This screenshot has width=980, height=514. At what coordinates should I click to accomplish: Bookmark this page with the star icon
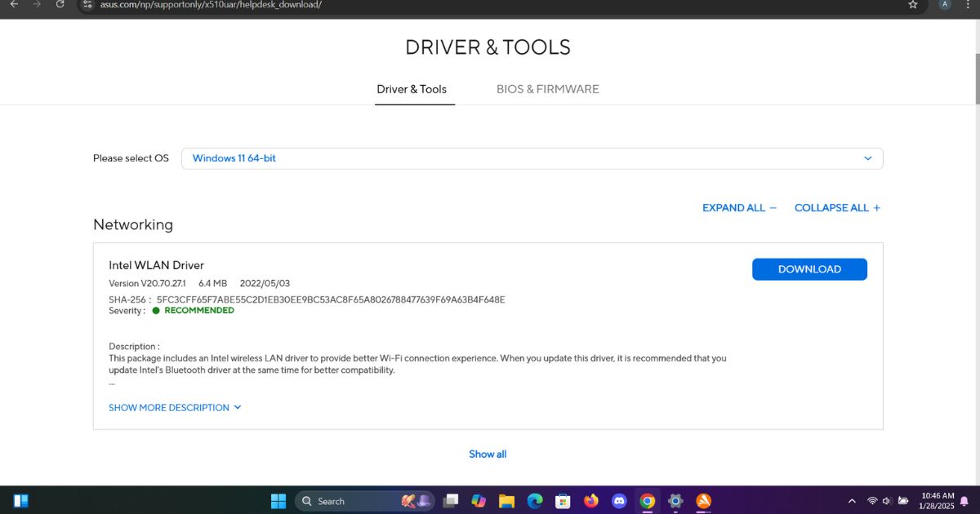point(912,5)
